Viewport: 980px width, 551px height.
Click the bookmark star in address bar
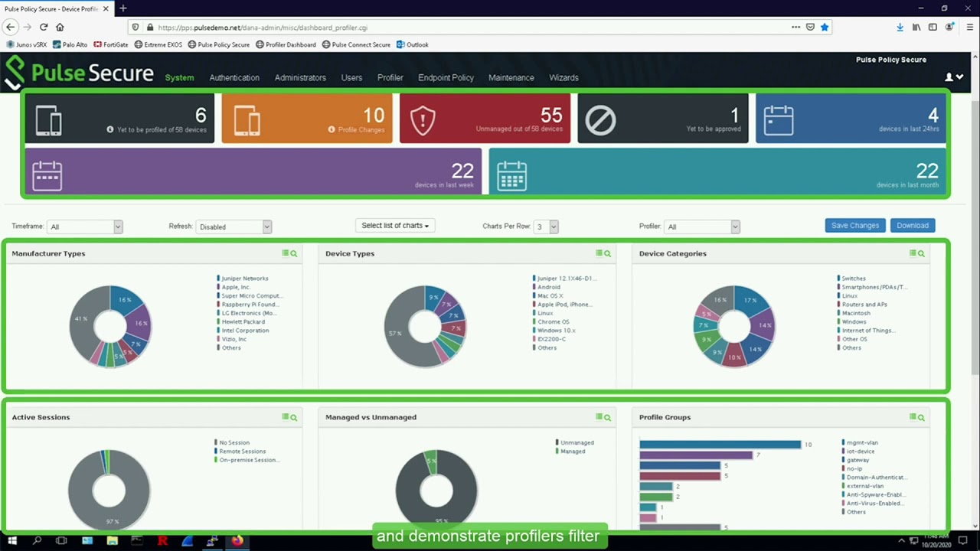coord(825,27)
